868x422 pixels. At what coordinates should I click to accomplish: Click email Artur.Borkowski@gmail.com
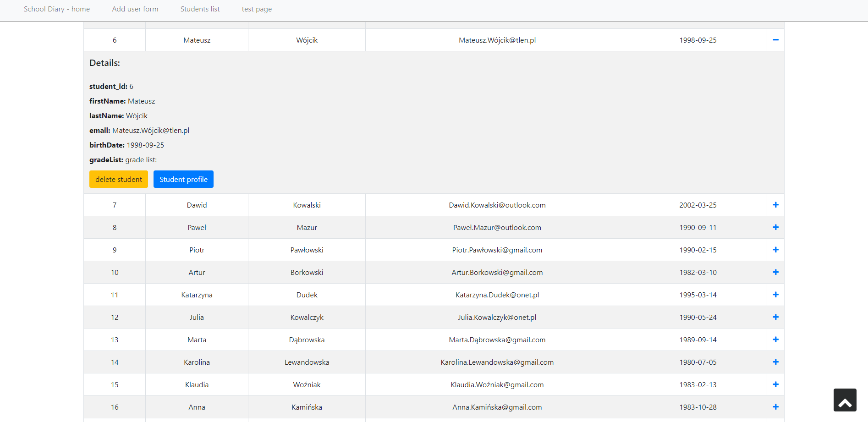[x=497, y=272]
